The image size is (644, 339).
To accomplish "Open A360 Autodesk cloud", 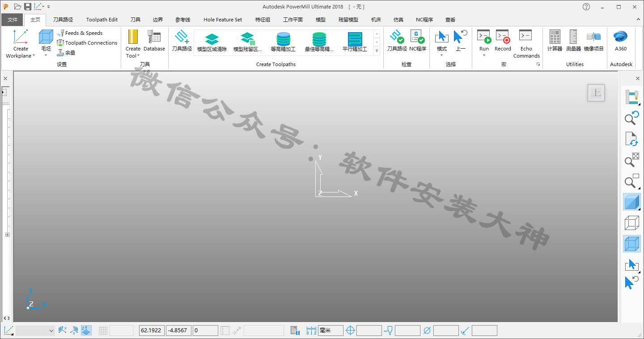I will [621, 40].
